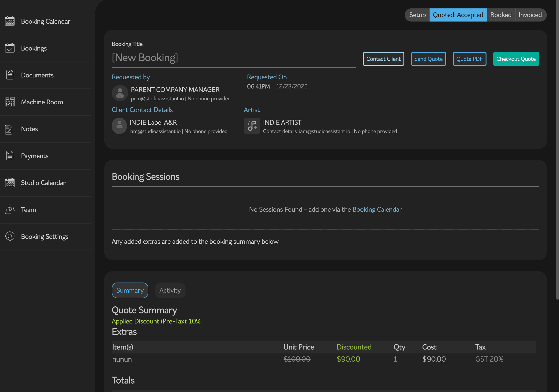
Task: Open Booking Calendar from sidebar
Action: tap(46, 21)
